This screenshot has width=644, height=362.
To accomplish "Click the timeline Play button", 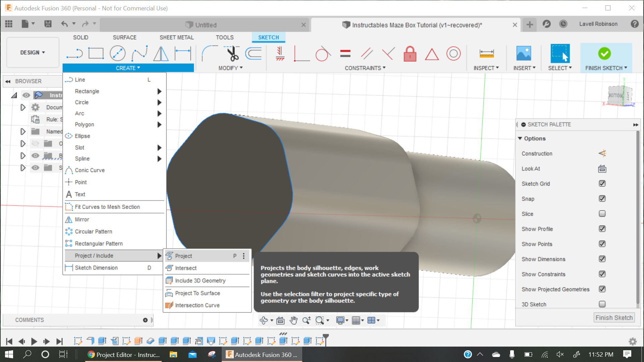I will click(34, 341).
